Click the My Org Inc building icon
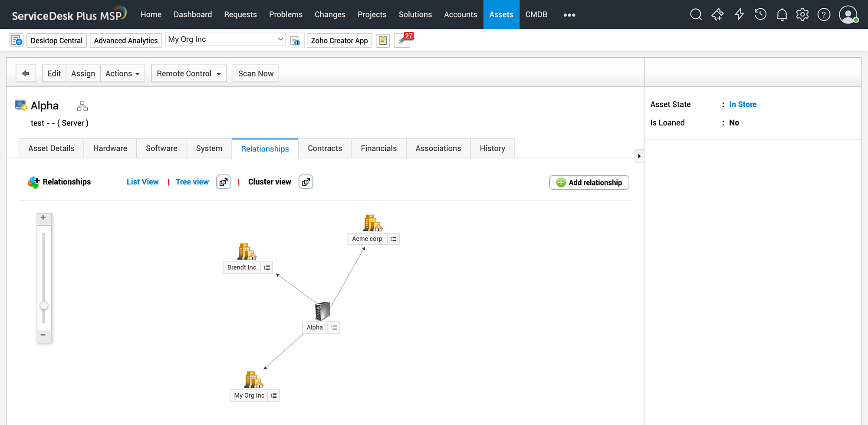This screenshot has height=425, width=868. point(254,380)
